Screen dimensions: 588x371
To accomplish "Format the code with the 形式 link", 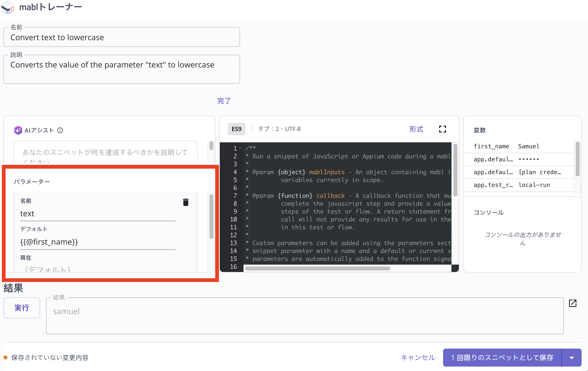I will (x=416, y=129).
